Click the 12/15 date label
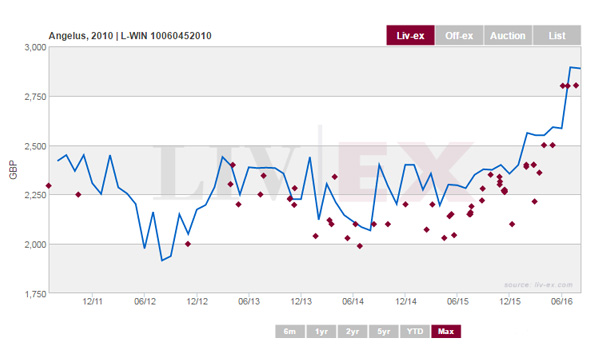Image resolution: width=600 pixels, height=360 pixels. [x=510, y=301]
